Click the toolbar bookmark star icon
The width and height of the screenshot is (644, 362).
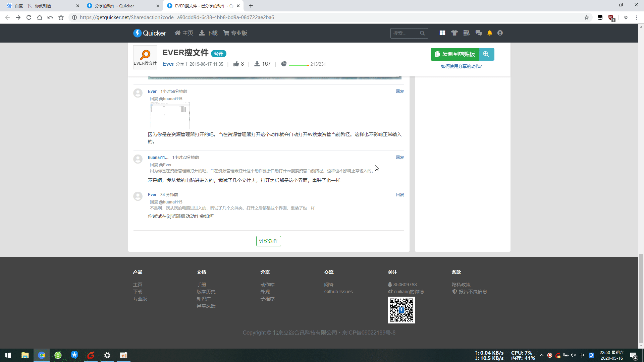61,17
